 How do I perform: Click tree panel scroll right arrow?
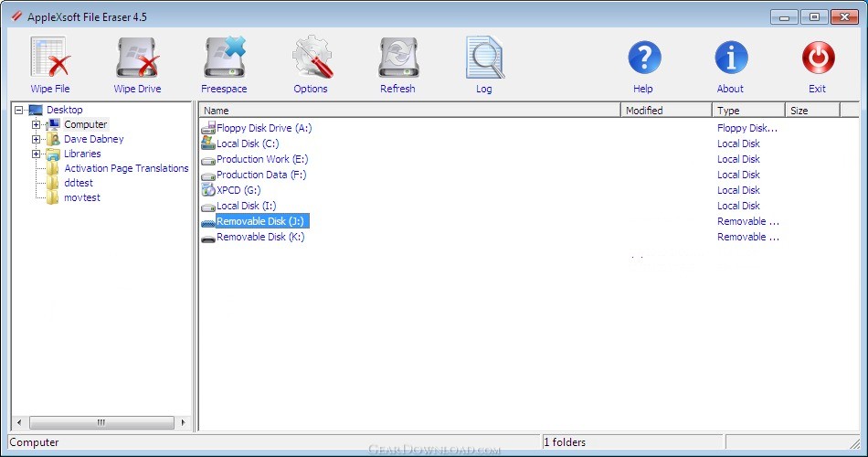tap(184, 422)
